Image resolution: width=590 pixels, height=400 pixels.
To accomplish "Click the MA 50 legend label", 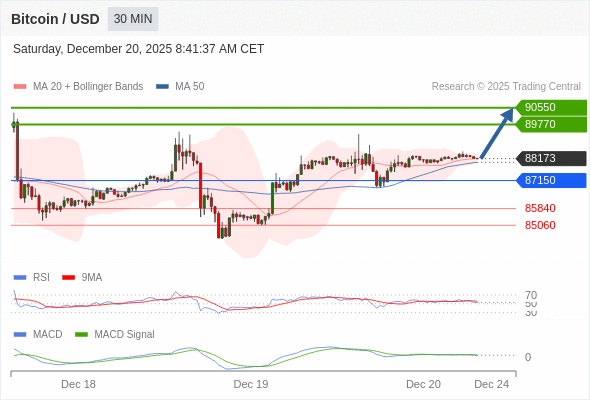I will (190, 87).
